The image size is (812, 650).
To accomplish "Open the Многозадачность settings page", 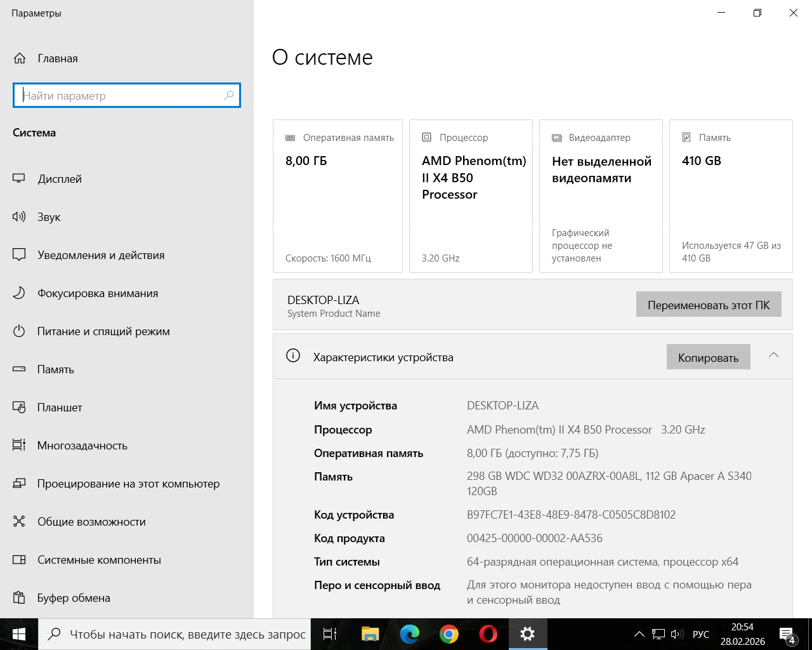I will (82, 446).
